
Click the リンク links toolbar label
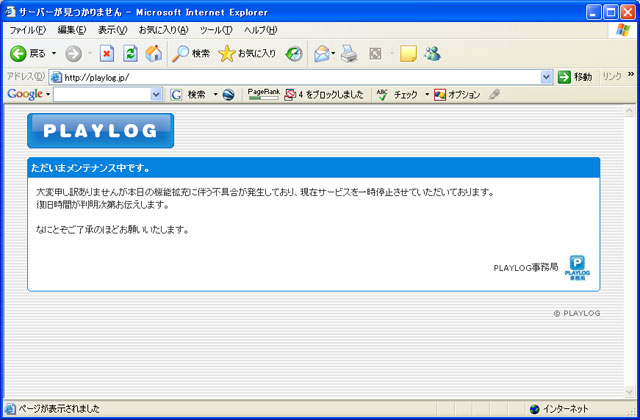pyautogui.click(x=612, y=77)
